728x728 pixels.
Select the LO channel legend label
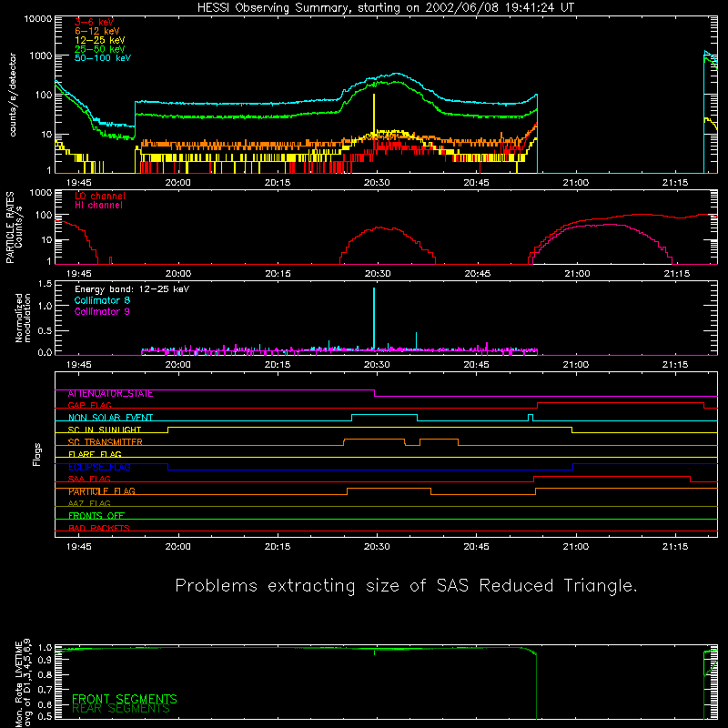(x=100, y=196)
